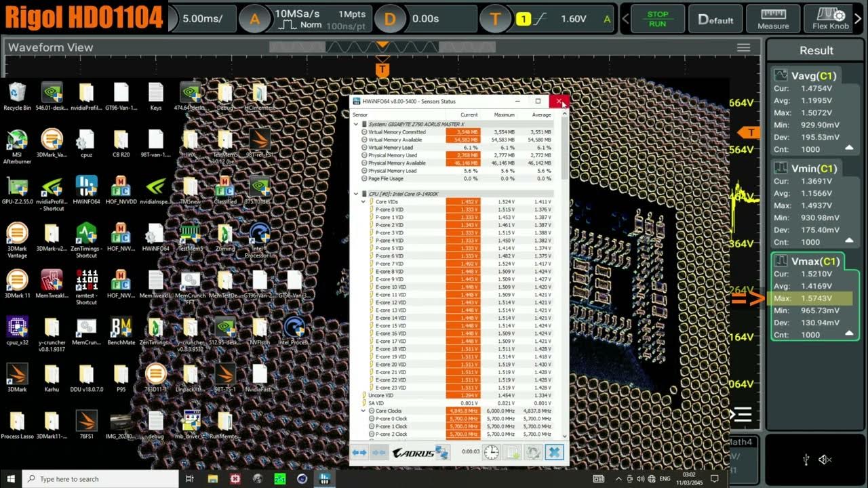The image size is (868, 488).
Task: Select the DDU v18.0.7.0 desktop folder
Action: coord(86,378)
